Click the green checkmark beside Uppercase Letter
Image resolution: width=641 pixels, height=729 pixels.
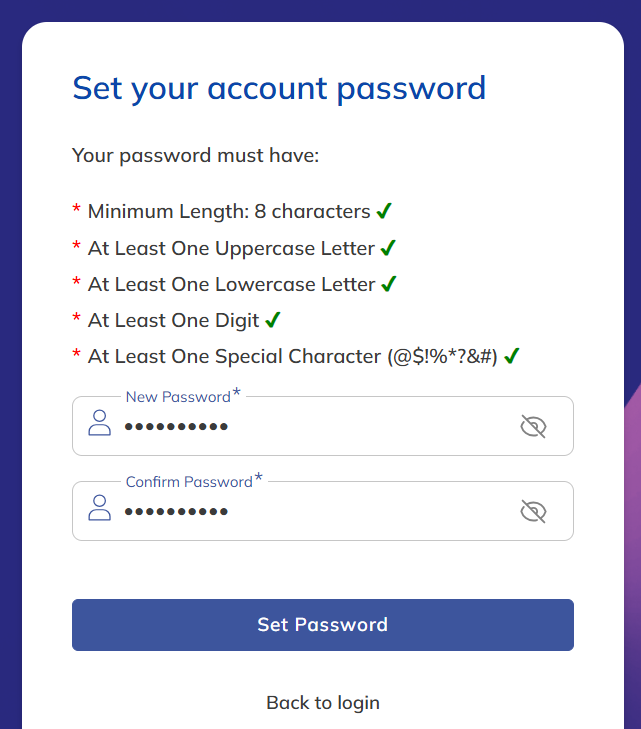388,248
